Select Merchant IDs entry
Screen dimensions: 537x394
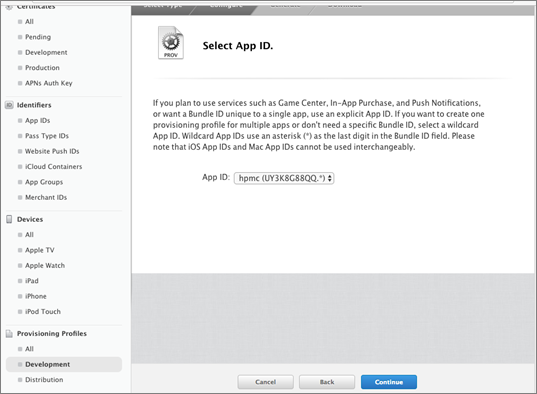point(46,197)
